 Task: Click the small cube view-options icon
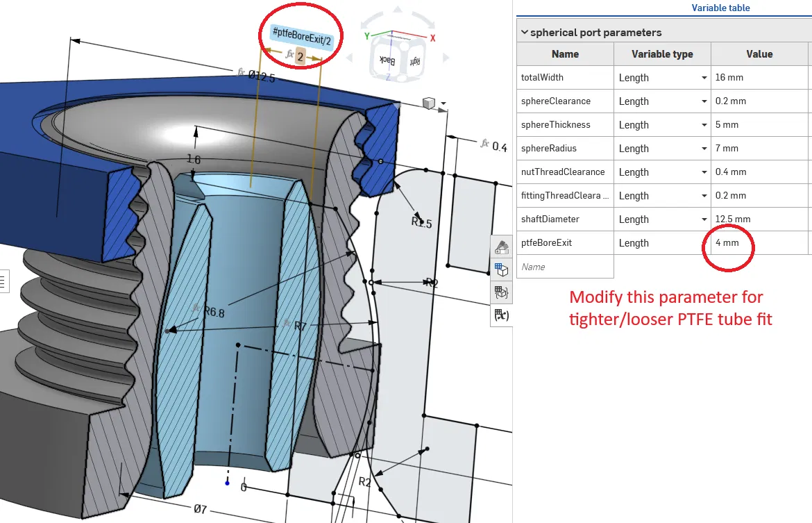pyautogui.click(x=429, y=103)
